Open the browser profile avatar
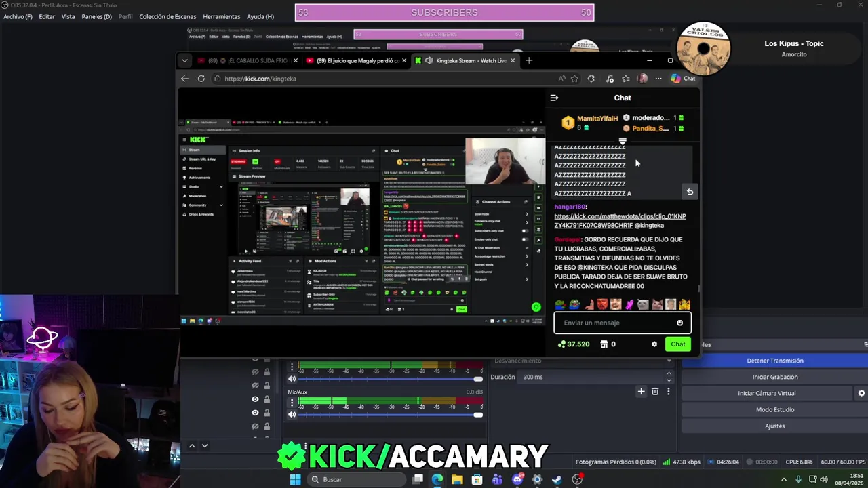The image size is (868, 488). pyautogui.click(x=643, y=79)
